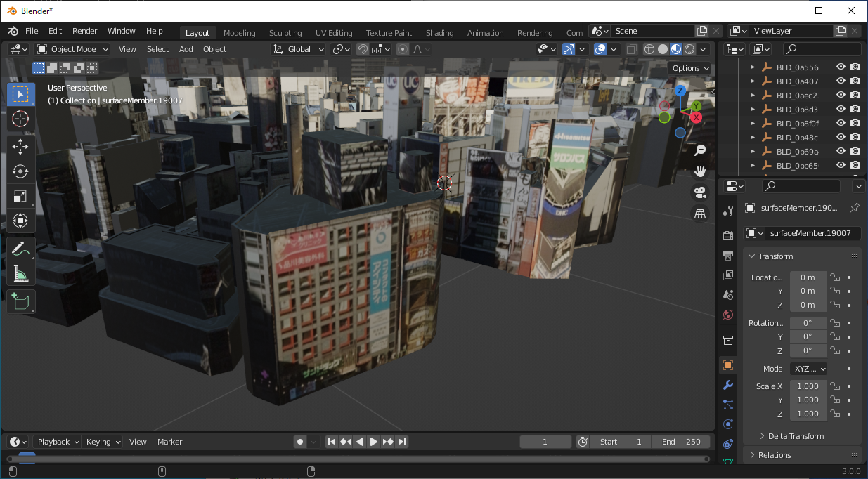
Task: Hide BLD_0a556 in viewport
Action: [x=841, y=67]
